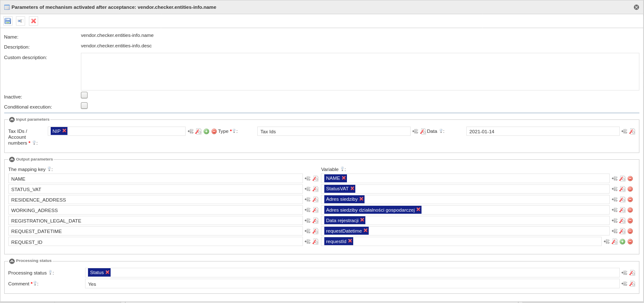This screenshot has height=303, width=644.
Task: Click function editor icon for Type field
Action: click(423, 131)
